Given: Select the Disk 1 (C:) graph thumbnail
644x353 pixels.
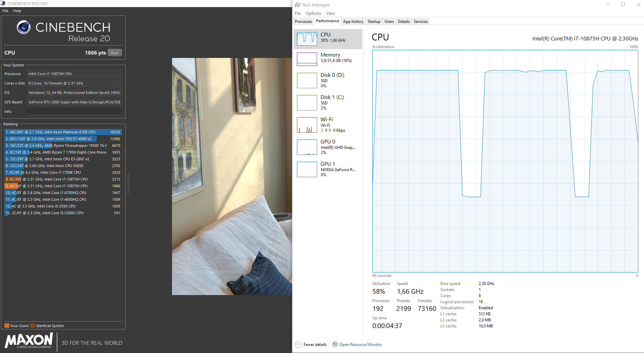Looking at the screenshot, I should [x=307, y=102].
